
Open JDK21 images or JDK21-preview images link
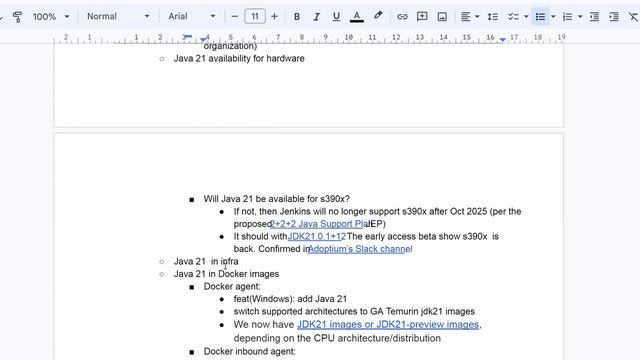[x=388, y=324]
